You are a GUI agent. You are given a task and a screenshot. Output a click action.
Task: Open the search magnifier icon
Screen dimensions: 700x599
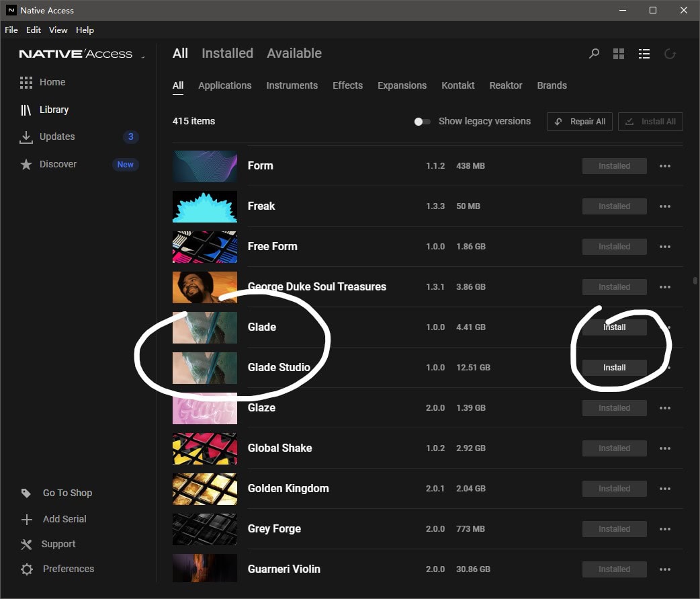(594, 54)
